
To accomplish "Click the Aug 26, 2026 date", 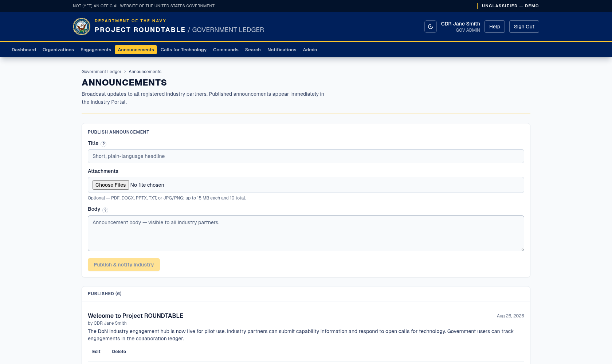I will pos(510,316).
